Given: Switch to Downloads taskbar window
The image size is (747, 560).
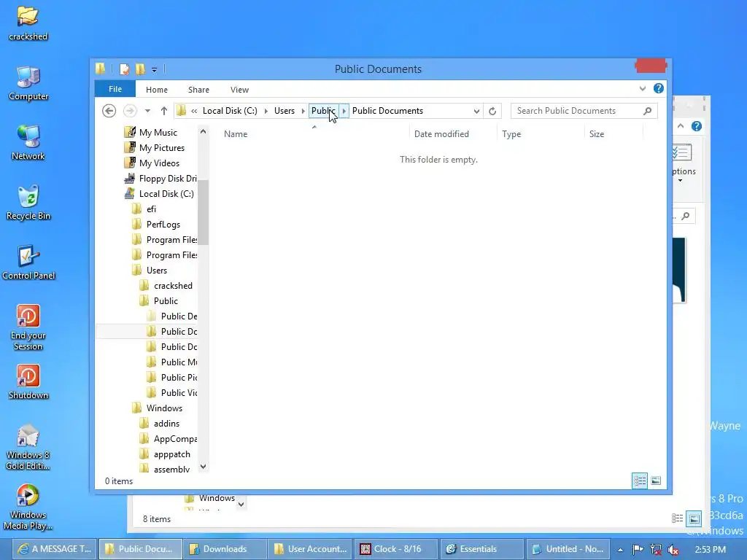Looking at the screenshot, I should coord(224,550).
